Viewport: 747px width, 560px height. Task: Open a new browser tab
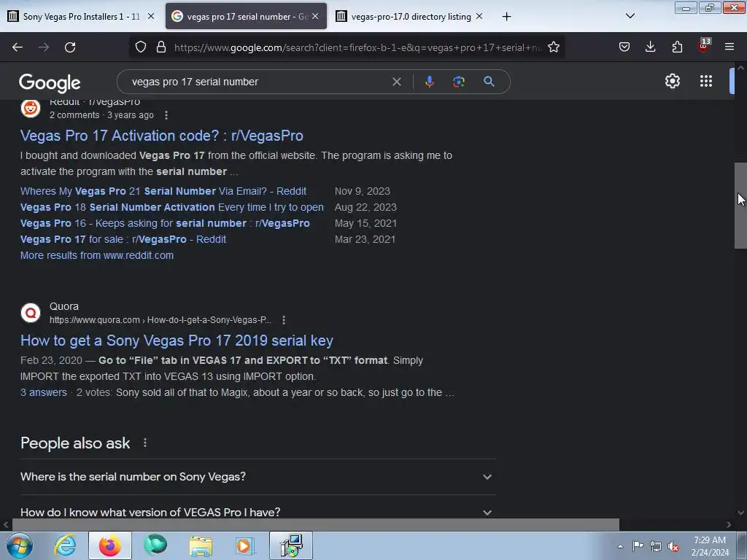(506, 17)
